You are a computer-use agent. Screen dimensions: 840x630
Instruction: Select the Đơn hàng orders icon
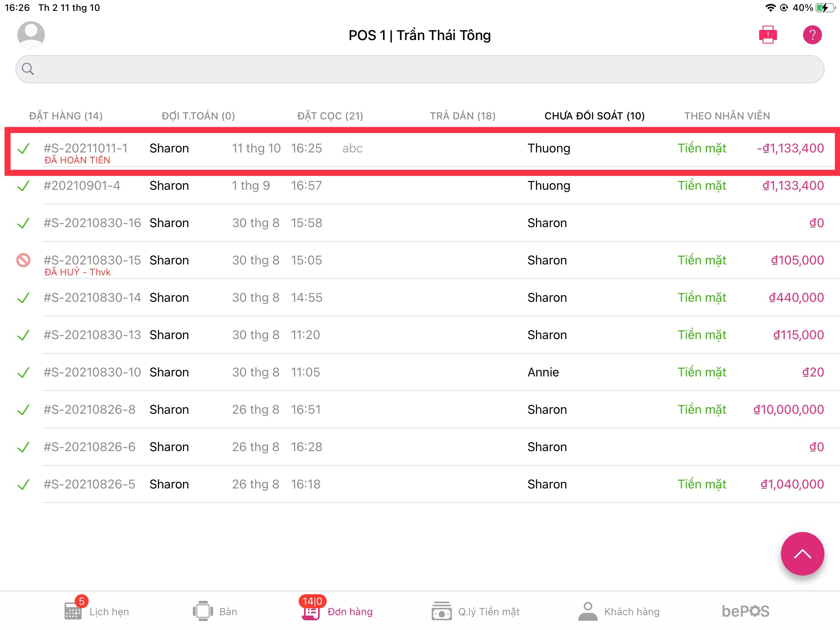311,612
